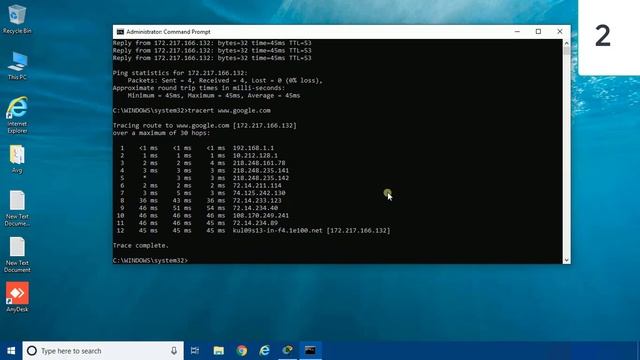
Task: Open the Windows Start menu
Action: 11,351
